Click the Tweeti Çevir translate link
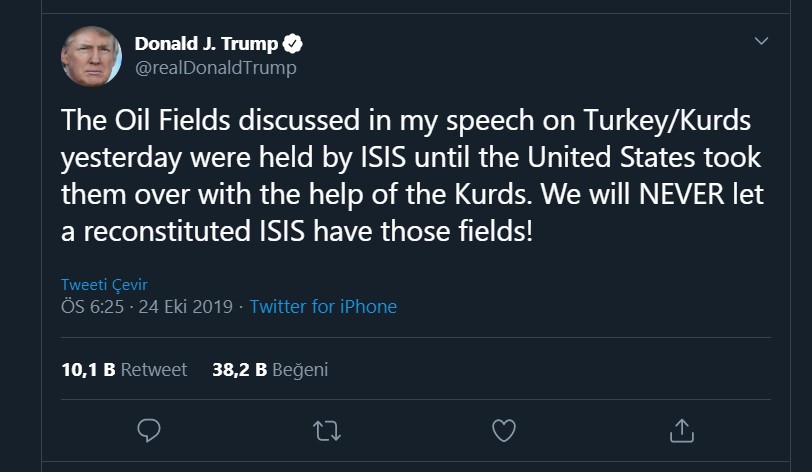The image size is (812, 472). [x=104, y=284]
